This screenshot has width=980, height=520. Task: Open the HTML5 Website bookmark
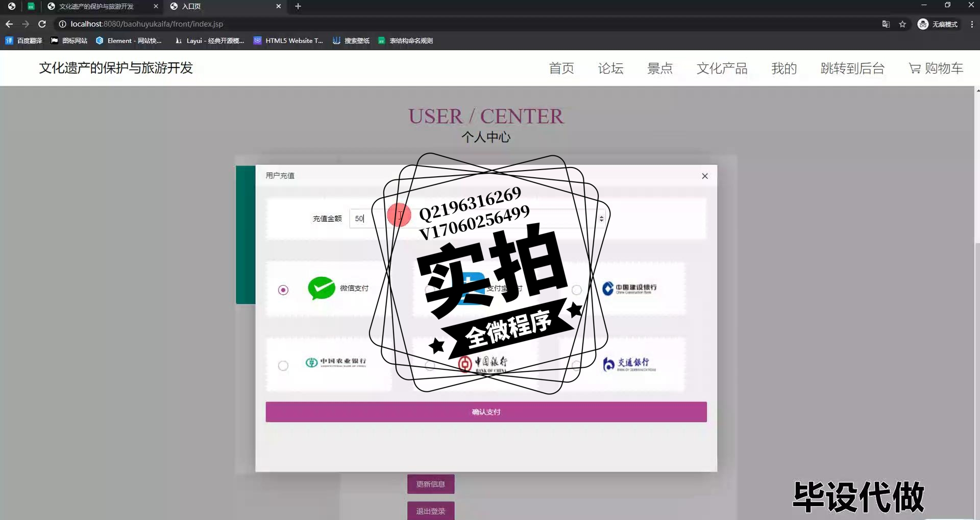tap(288, 40)
